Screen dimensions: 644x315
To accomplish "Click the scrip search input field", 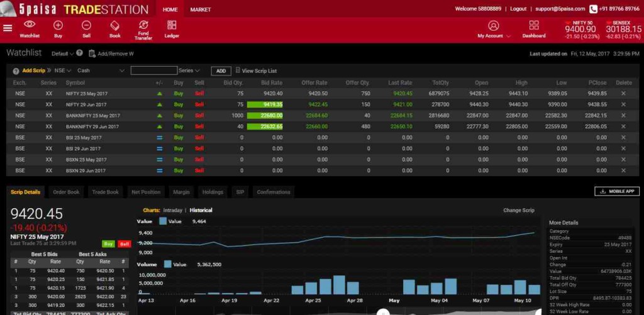I will click(x=154, y=71).
